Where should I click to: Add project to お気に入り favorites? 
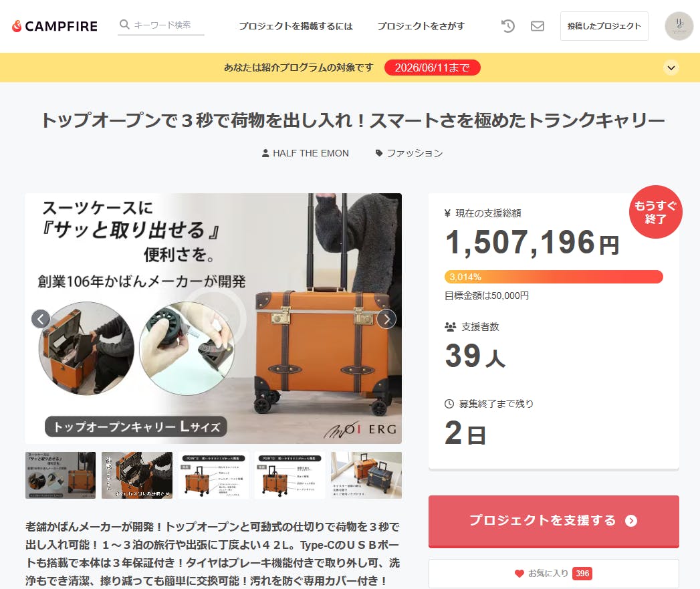click(x=554, y=574)
